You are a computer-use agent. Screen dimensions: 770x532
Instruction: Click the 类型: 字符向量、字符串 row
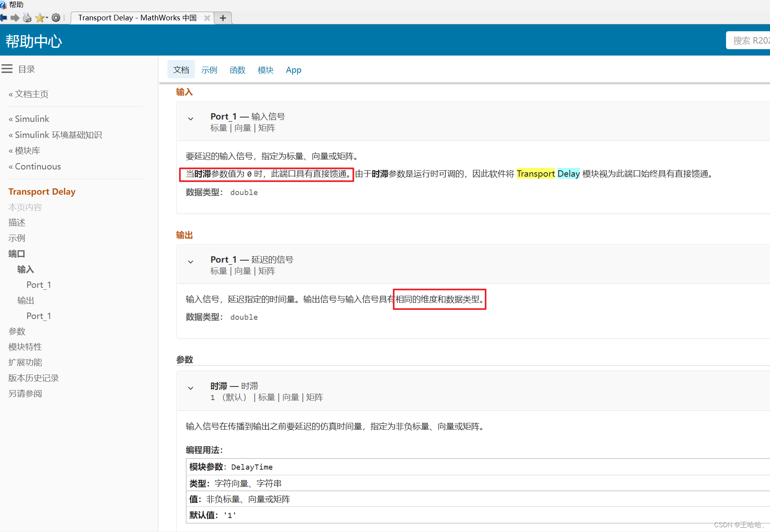coord(478,483)
